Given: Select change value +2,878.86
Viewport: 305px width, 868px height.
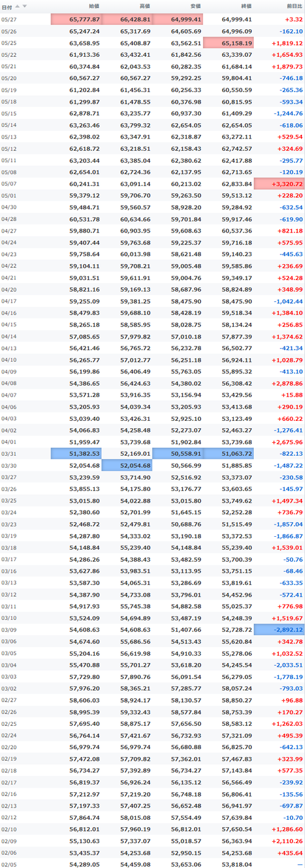Looking at the screenshot, I should (x=288, y=384).
